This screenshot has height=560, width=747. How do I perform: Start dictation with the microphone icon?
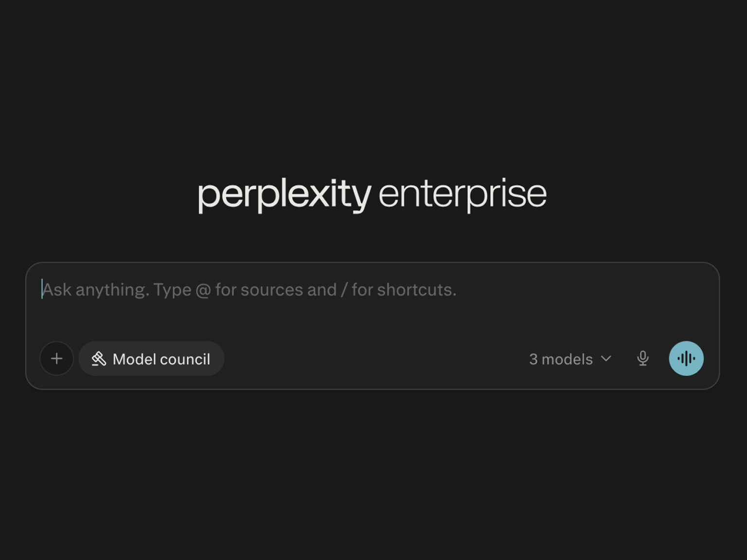[643, 359]
